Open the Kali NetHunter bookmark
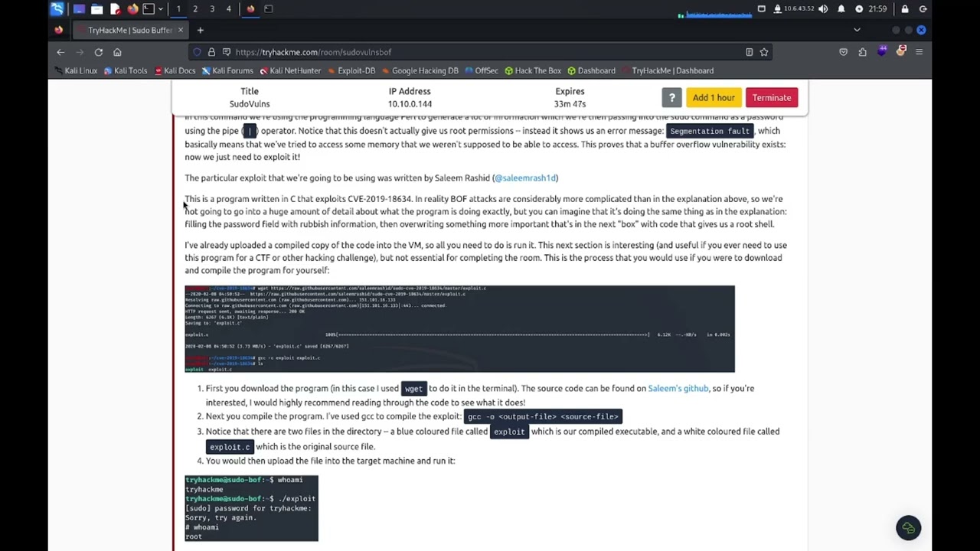This screenshot has height=551, width=980. [x=290, y=70]
